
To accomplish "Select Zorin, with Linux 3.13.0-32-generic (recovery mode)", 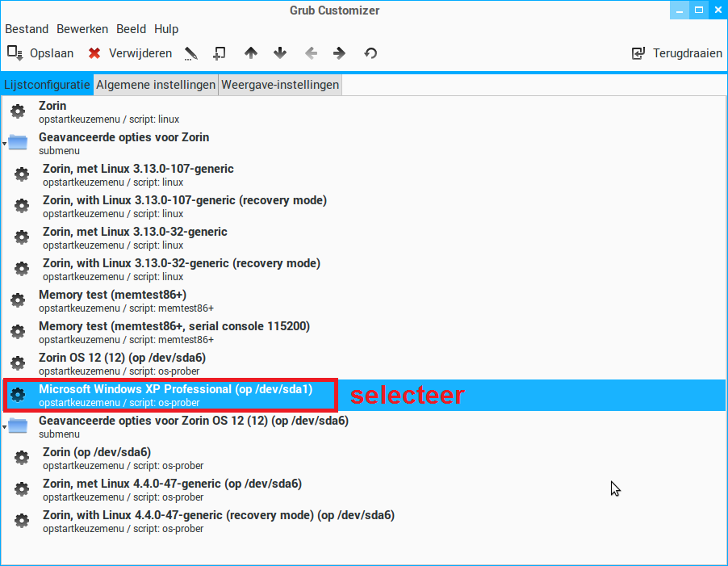I will pos(182,263).
